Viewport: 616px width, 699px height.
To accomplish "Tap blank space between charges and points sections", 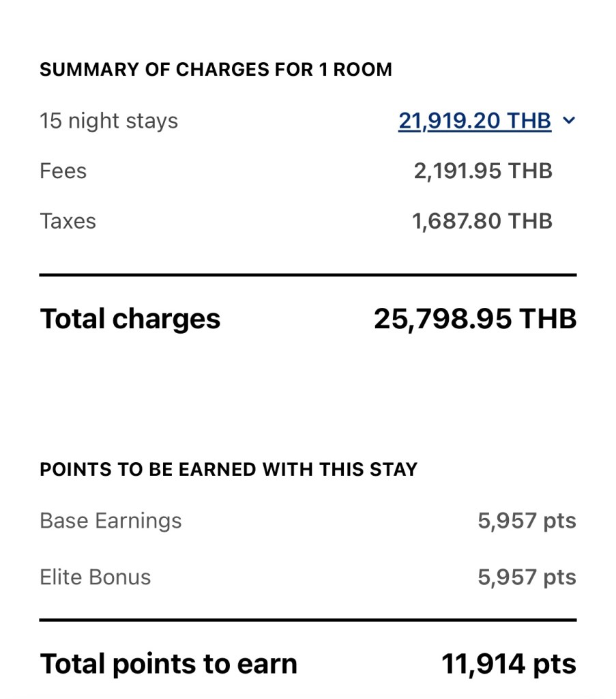I will [308, 396].
